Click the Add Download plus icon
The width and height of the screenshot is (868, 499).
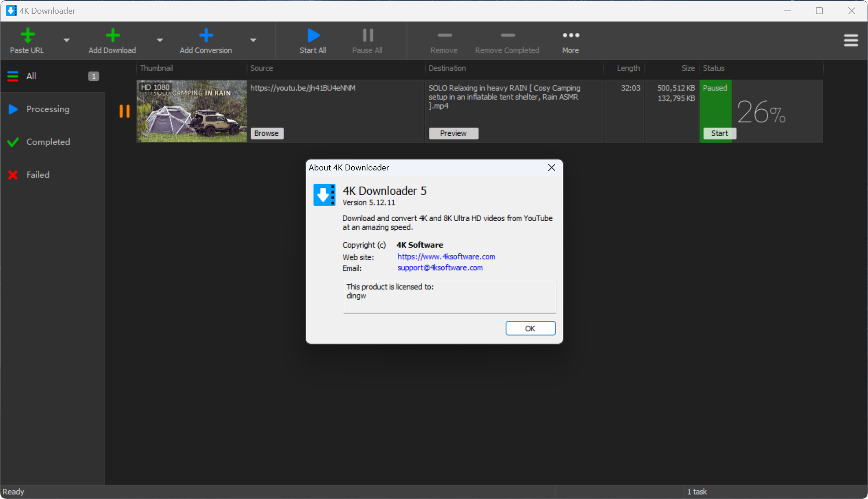(113, 36)
